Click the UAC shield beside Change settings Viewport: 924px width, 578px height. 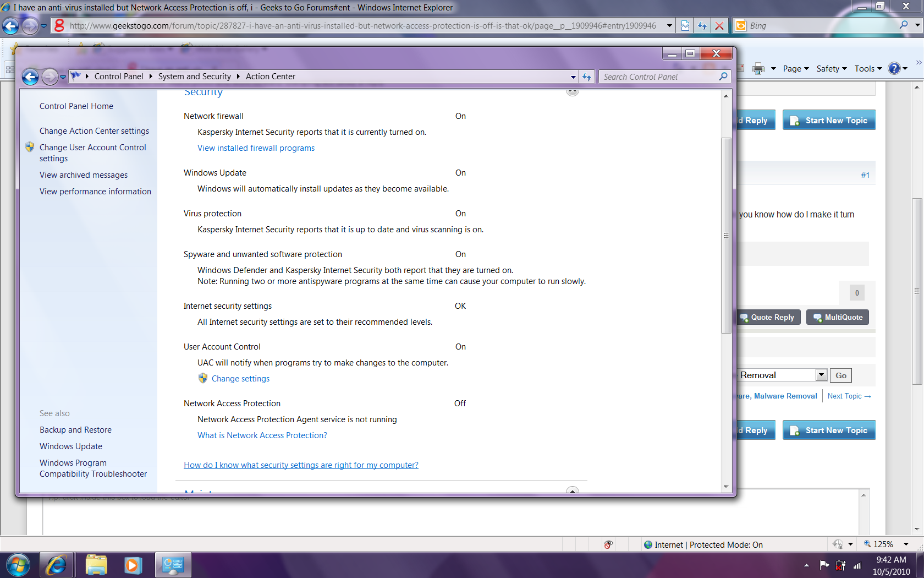pos(203,378)
